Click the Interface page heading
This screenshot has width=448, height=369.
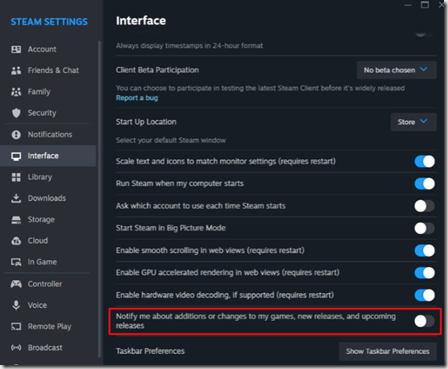click(x=141, y=21)
